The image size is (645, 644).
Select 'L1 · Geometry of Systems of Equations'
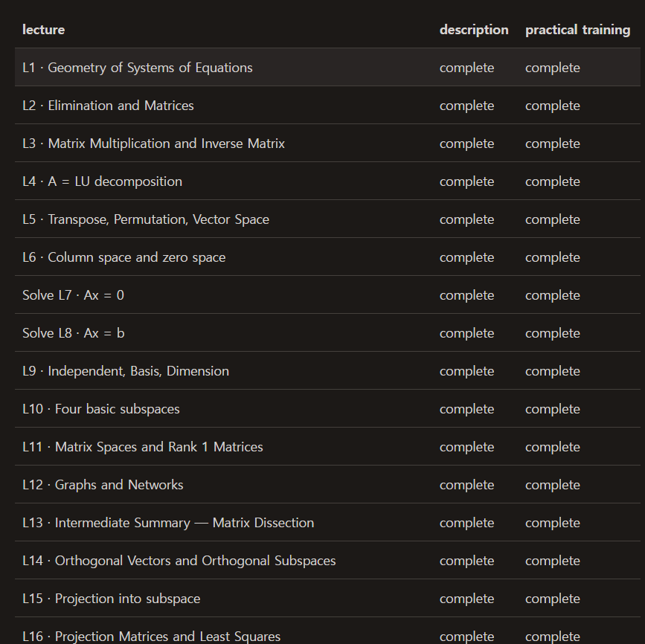tap(138, 68)
